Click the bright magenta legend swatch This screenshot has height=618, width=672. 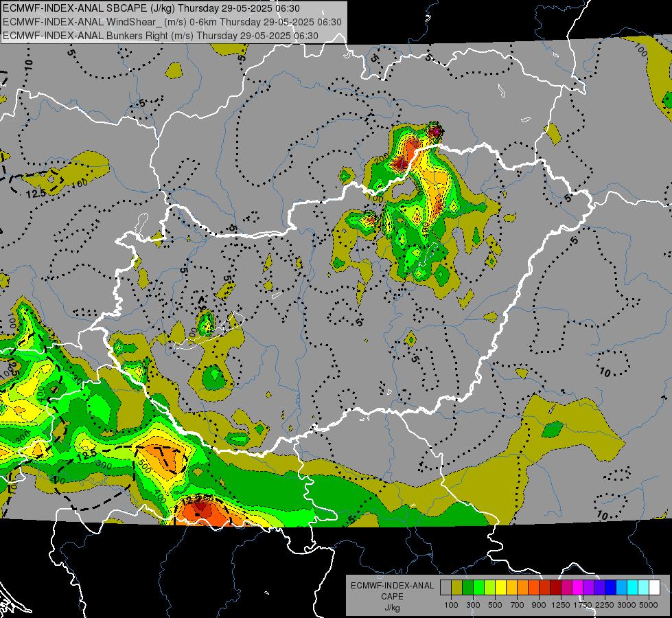pyautogui.click(x=578, y=587)
